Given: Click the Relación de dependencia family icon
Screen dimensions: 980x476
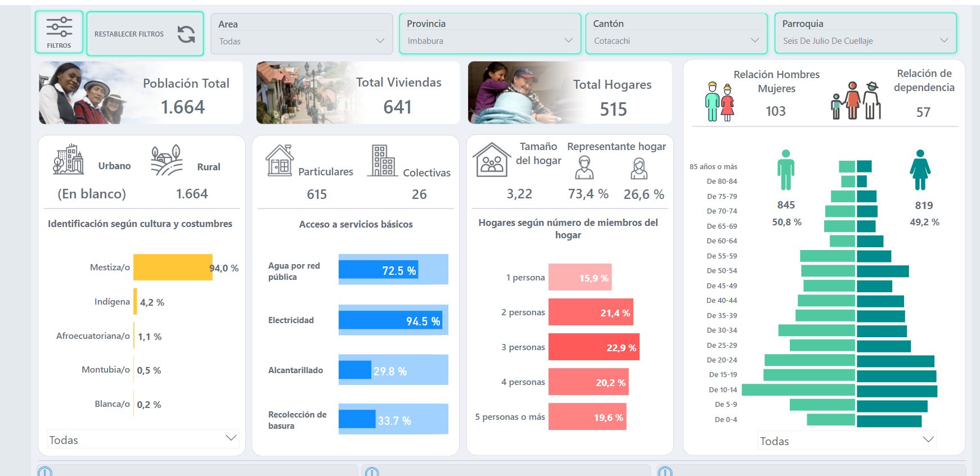Looking at the screenshot, I should coord(856,101).
